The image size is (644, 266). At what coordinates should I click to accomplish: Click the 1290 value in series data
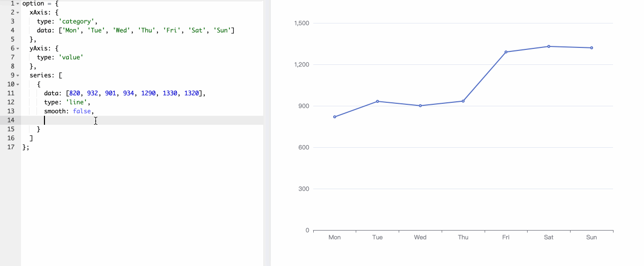click(x=148, y=93)
